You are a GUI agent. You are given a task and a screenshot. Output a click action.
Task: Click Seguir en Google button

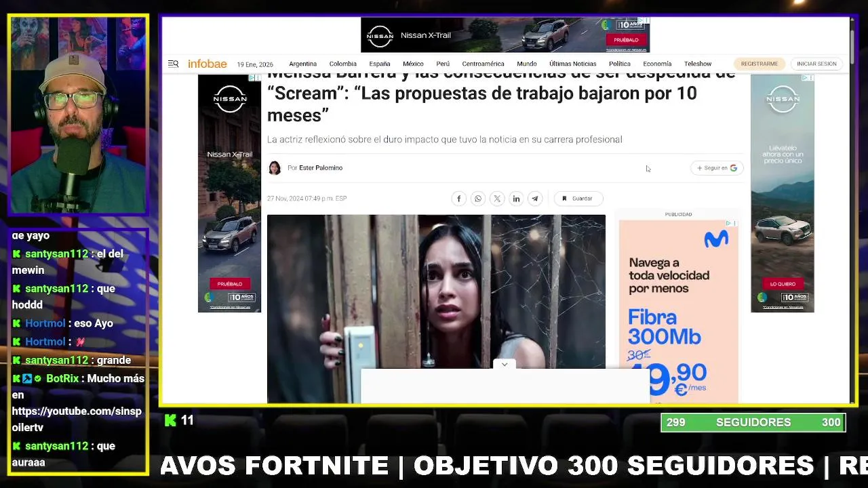coord(717,168)
